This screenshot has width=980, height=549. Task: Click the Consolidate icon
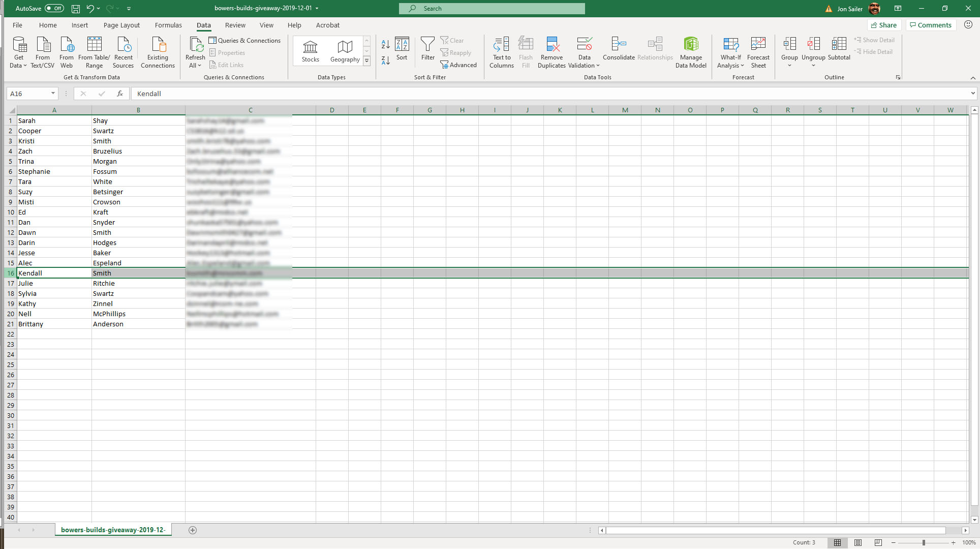tap(618, 45)
